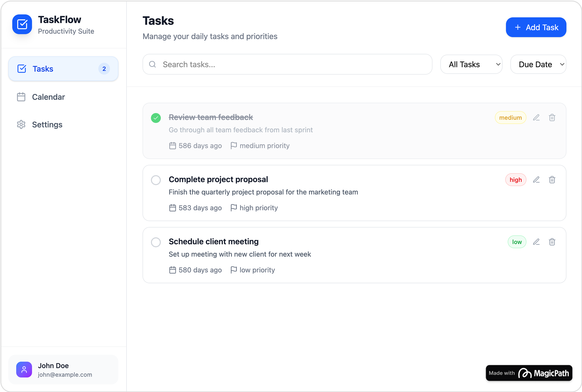
Task: Click trash icon for Complete project proposal
Action: point(552,180)
